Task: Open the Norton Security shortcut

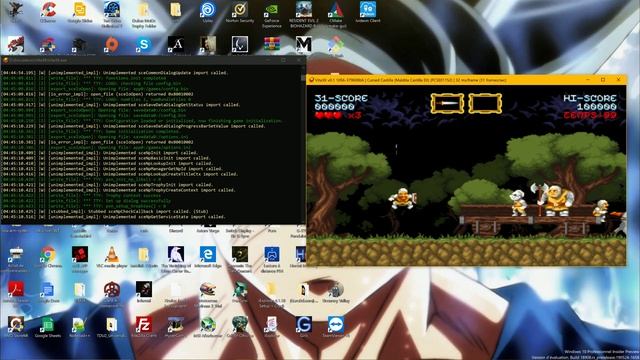Action: (240, 11)
